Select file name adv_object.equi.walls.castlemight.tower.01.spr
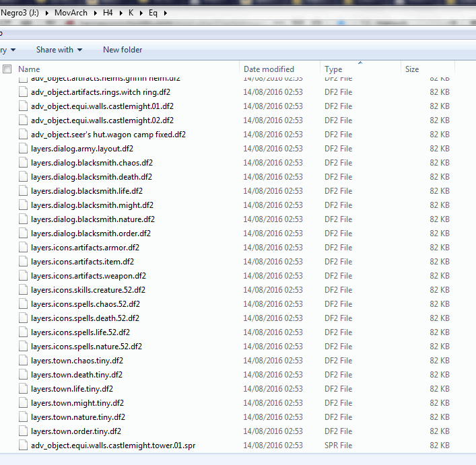 (113, 445)
